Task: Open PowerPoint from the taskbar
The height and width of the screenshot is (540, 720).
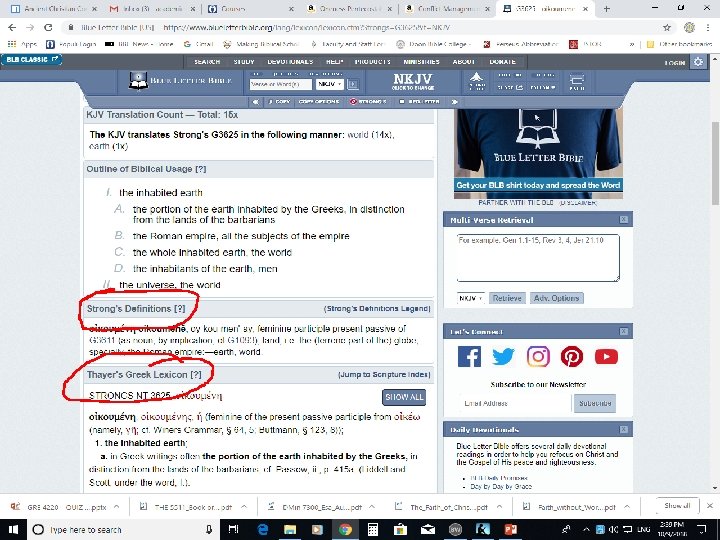Action: click(510, 529)
